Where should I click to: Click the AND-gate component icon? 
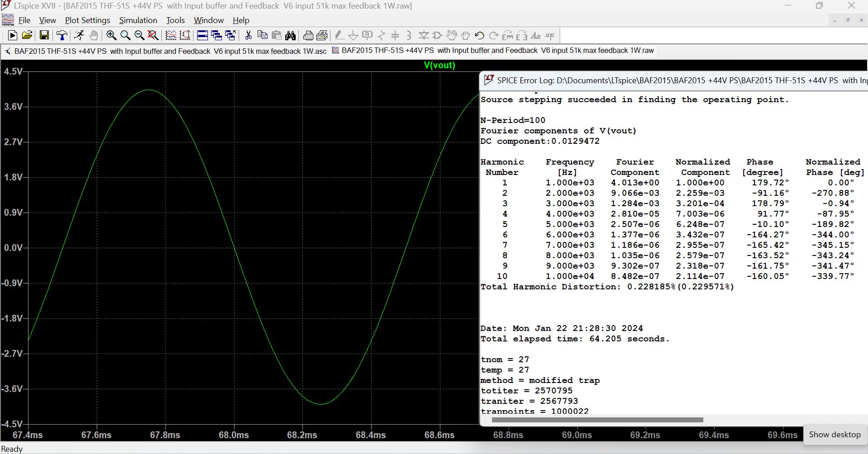pos(437,35)
